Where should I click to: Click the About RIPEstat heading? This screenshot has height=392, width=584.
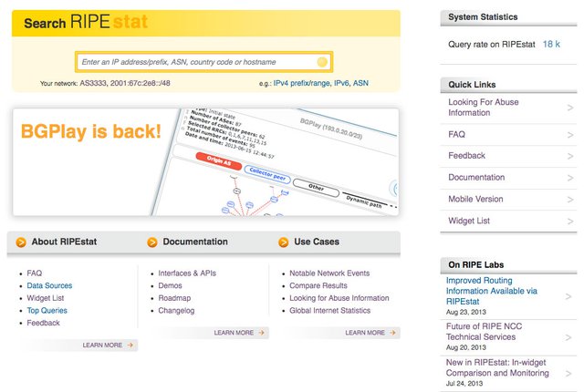(64, 242)
